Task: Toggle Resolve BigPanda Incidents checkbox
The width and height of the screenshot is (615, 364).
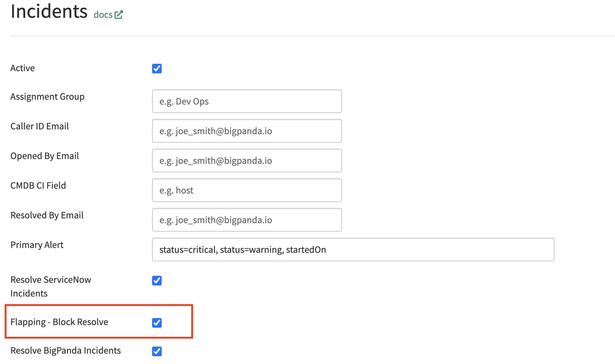Action: click(157, 351)
